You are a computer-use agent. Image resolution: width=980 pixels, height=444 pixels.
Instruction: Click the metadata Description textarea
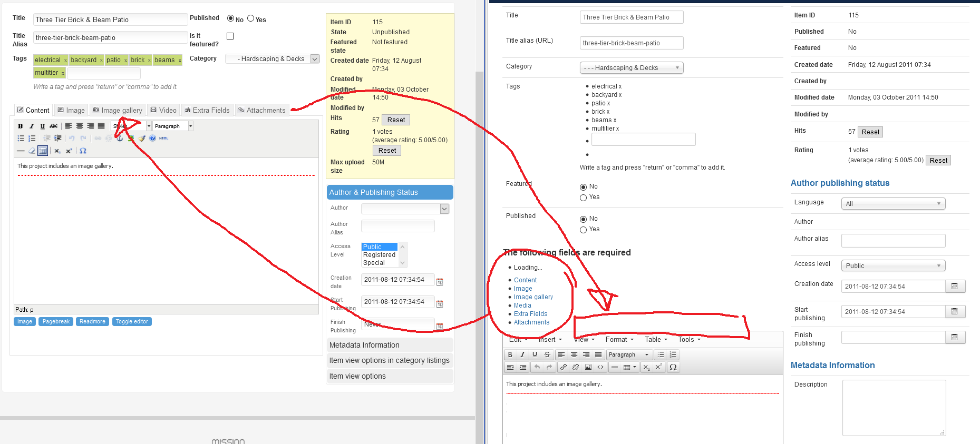pyautogui.click(x=894, y=408)
